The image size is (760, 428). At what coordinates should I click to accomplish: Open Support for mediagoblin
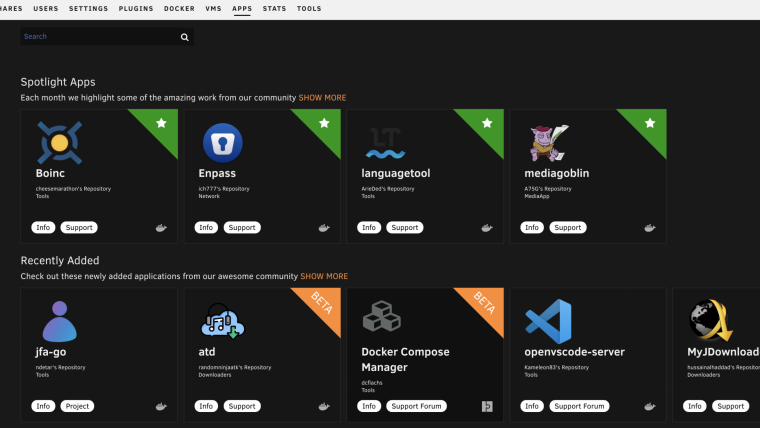(568, 227)
